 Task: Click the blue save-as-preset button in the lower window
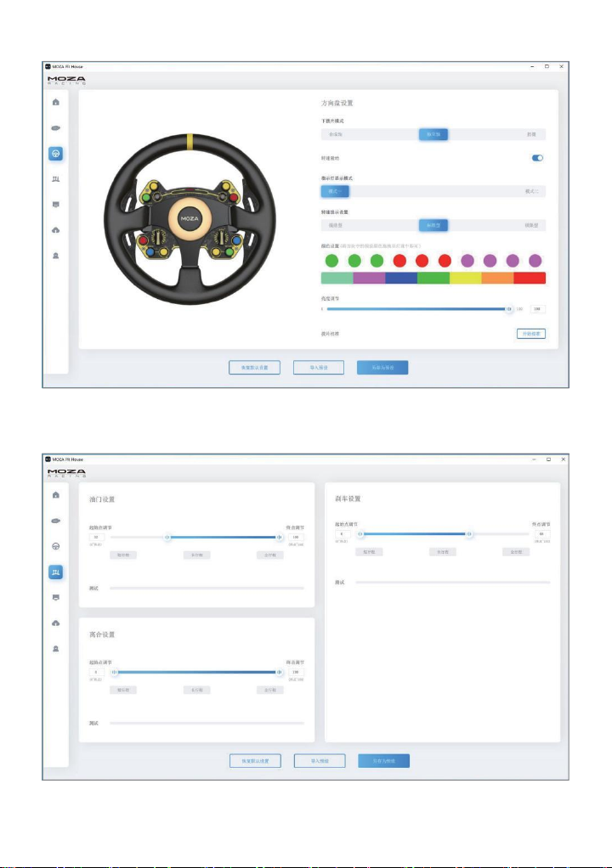click(x=384, y=761)
